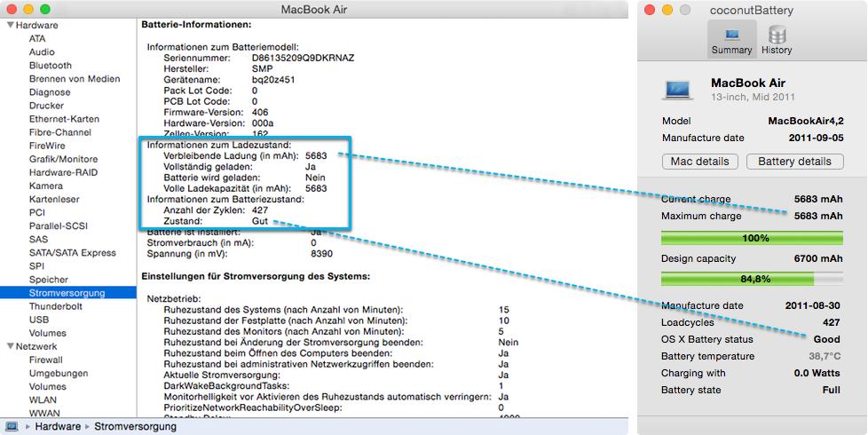This screenshot has height=435, width=868.
Task: Select WLAN in the Netzwerk section
Action: [x=43, y=399]
